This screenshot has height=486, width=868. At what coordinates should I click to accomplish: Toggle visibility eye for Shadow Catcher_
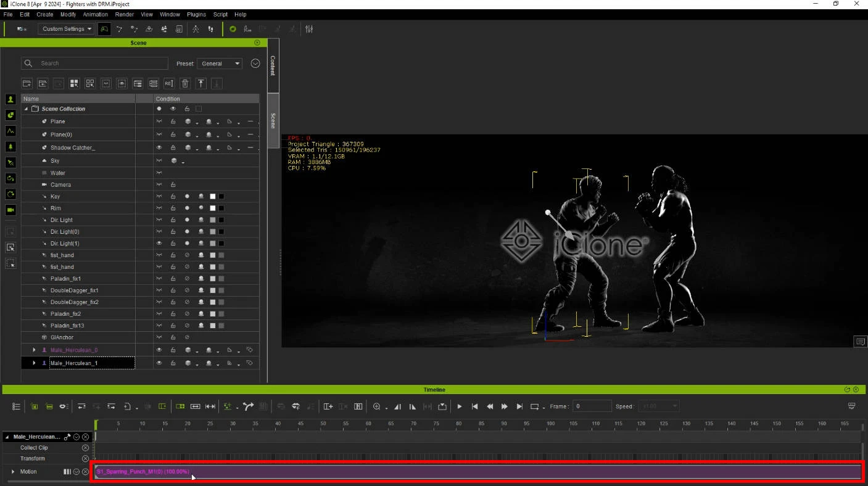tap(159, 148)
